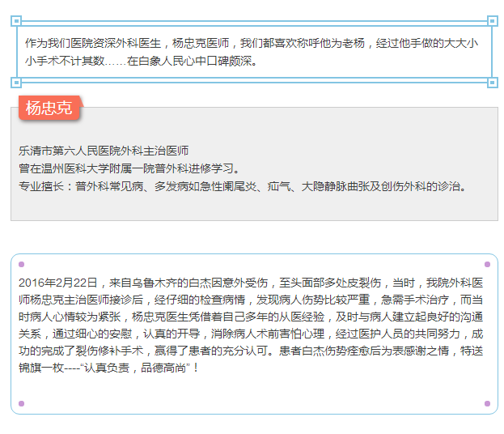The image size is (504, 434).
Task: Click the bottom-right corner handle of the intro box
Action: (x=492, y=83)
